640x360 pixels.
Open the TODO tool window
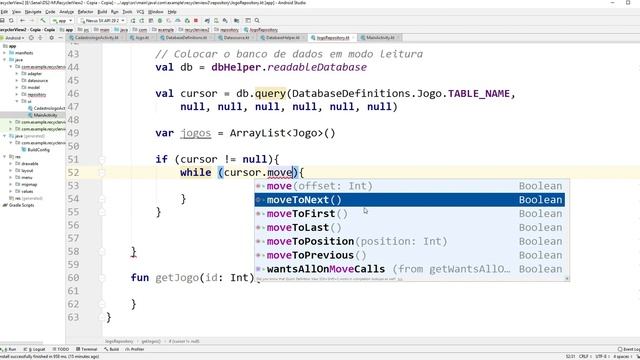[x=60, y=349]
